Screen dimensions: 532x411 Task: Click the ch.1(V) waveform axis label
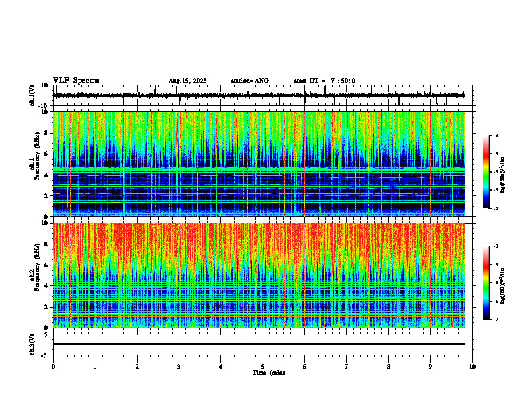[x=32, y=95]
